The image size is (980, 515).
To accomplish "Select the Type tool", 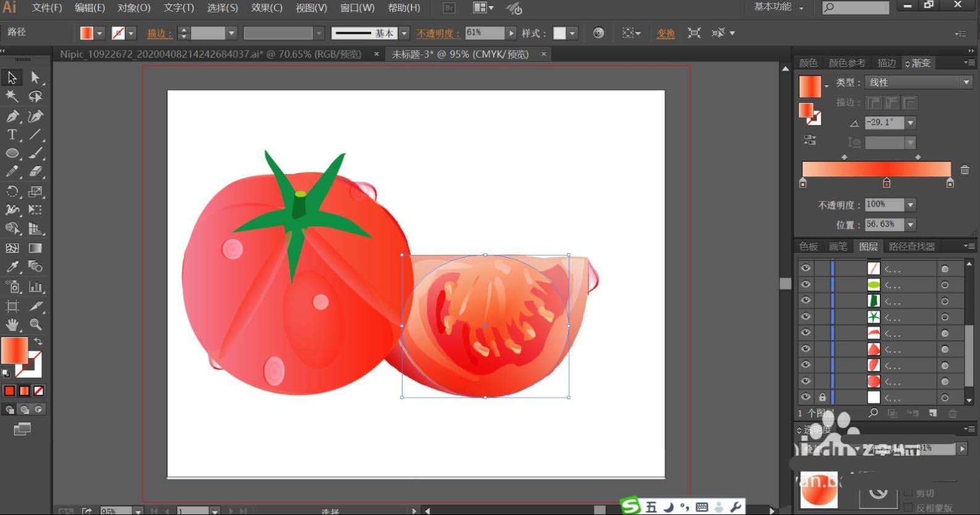I will pyautogui.click(x=12, y=135).
